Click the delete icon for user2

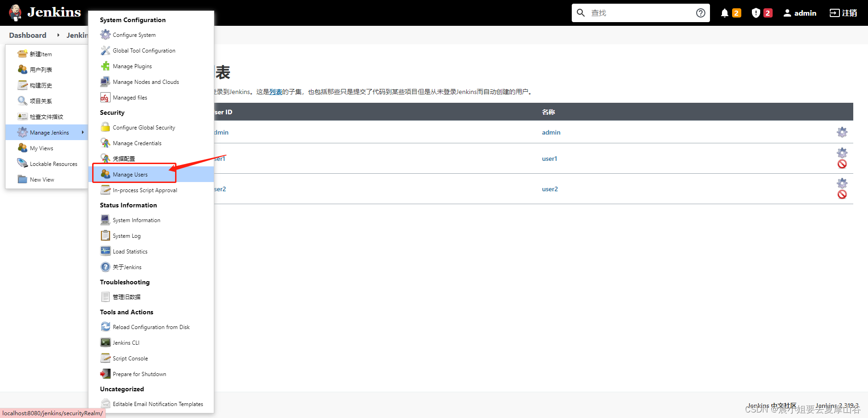point(842,194)
